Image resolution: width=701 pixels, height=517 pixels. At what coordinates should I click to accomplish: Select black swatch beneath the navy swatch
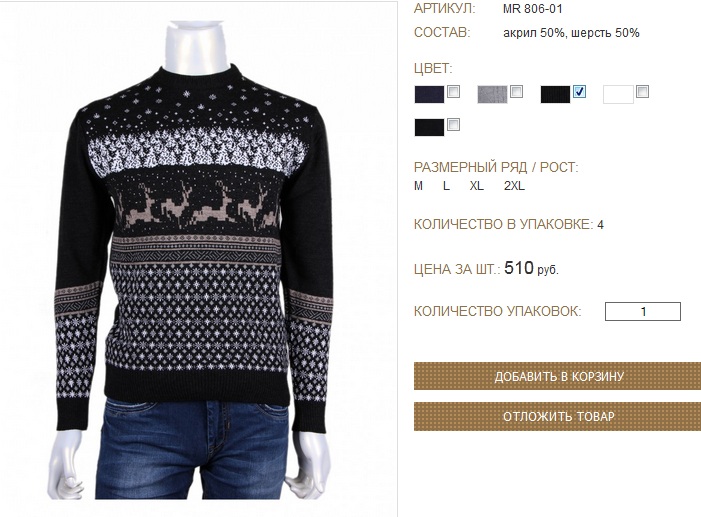429,127
